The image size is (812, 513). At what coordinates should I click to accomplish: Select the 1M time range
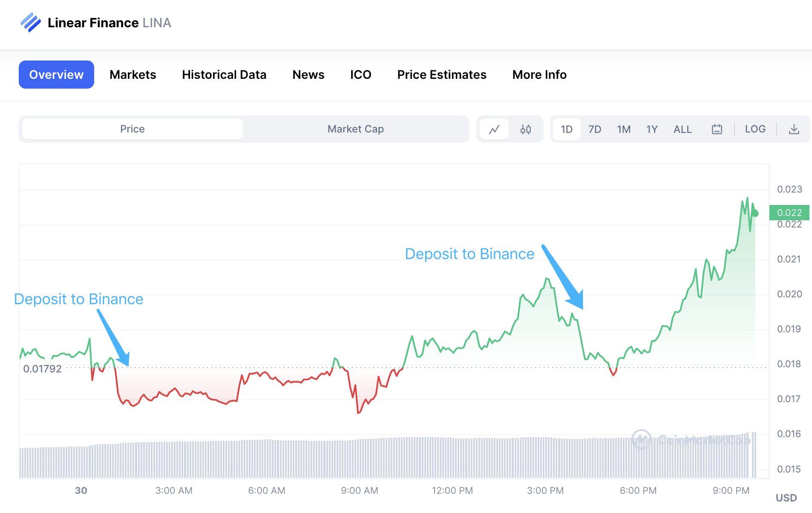(623, 129)
